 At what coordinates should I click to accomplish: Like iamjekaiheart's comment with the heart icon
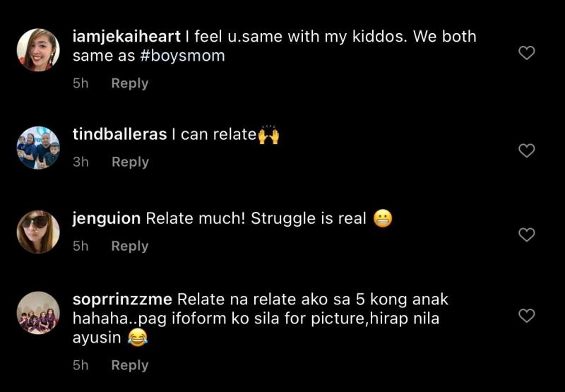coord(526,53)
